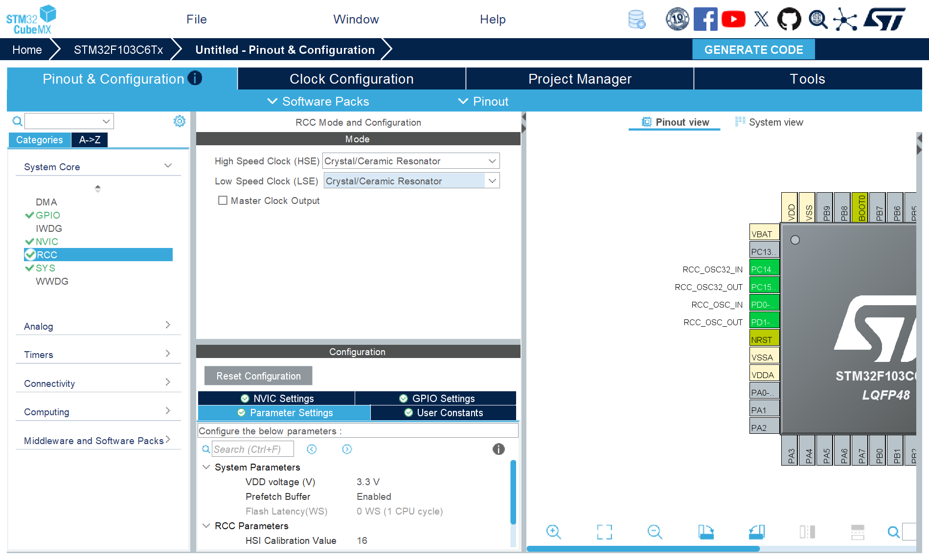The width and height of the screenshot is (929, 560).
Task: Rotate the chip clockwise
Action: (x=706, y=532)
